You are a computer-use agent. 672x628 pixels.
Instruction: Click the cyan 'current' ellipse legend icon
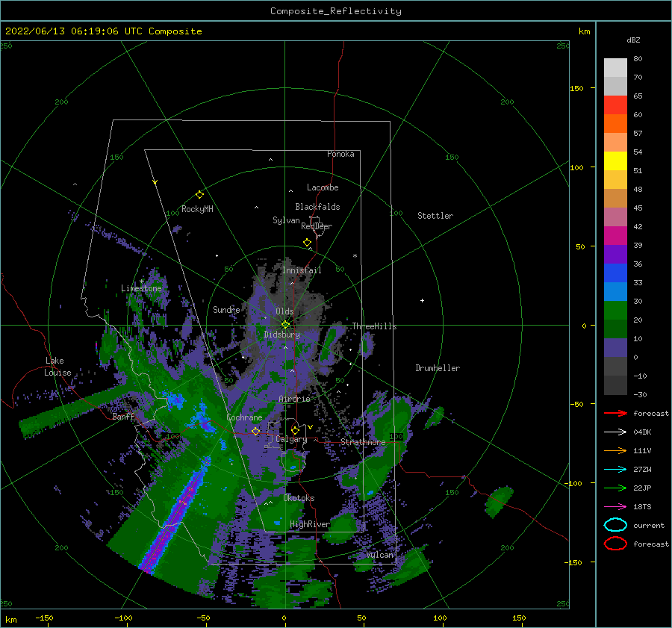click(x=615, y=525)
